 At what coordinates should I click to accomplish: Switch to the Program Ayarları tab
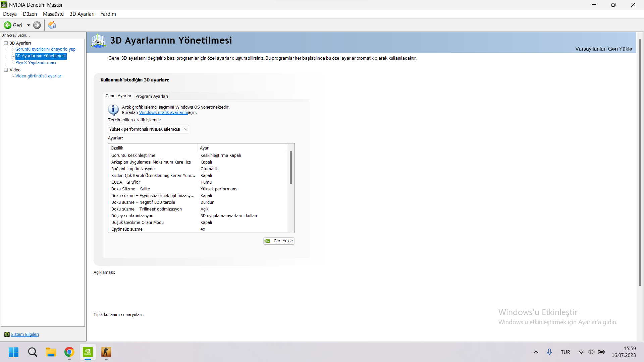[152, 97]
